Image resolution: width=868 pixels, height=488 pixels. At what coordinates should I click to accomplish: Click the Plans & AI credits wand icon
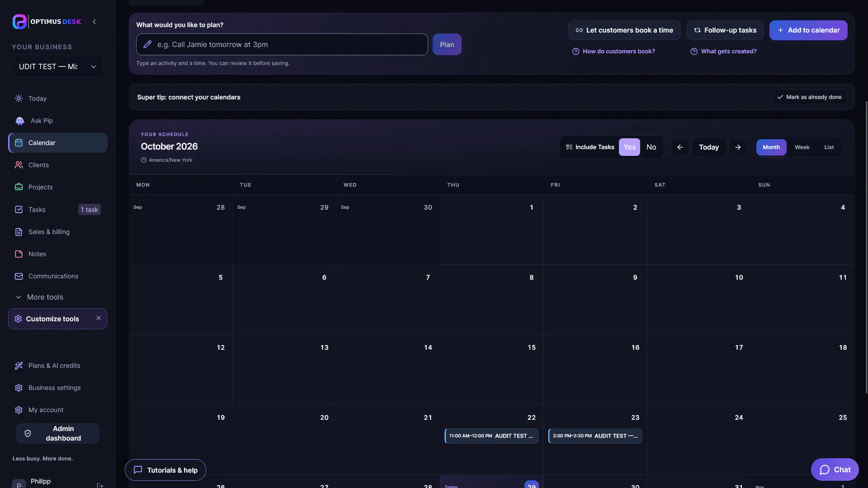19,366
